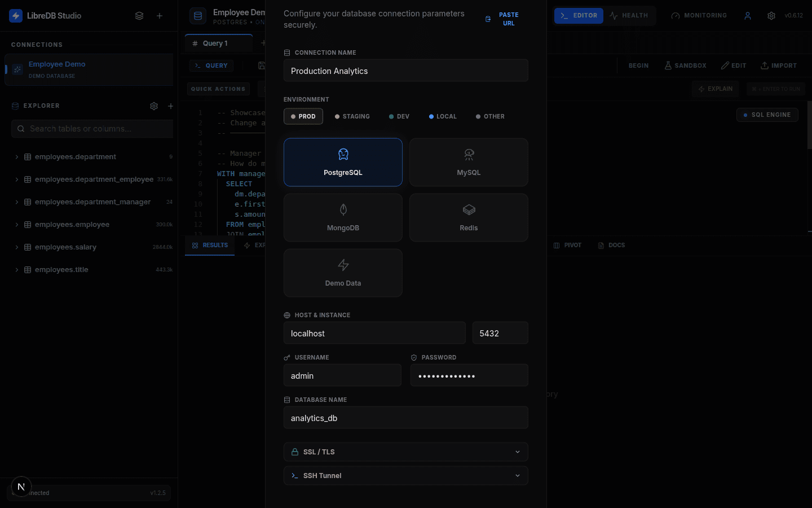The image size is (812, 508).
Task: Choose MySQL database type
Action: click(469, 163)
